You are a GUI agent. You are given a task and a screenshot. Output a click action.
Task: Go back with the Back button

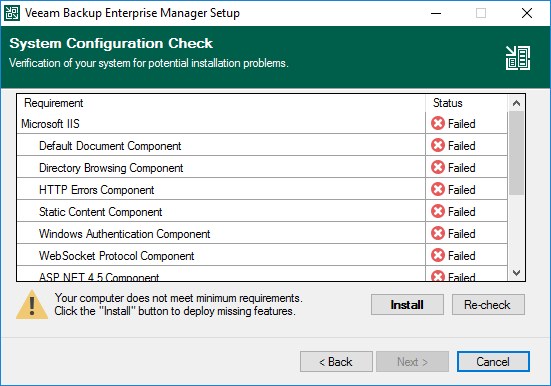pos(336,361)
